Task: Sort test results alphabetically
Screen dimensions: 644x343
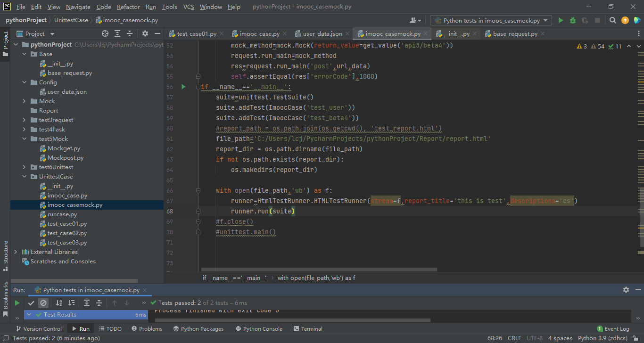Action: (59, 303)
